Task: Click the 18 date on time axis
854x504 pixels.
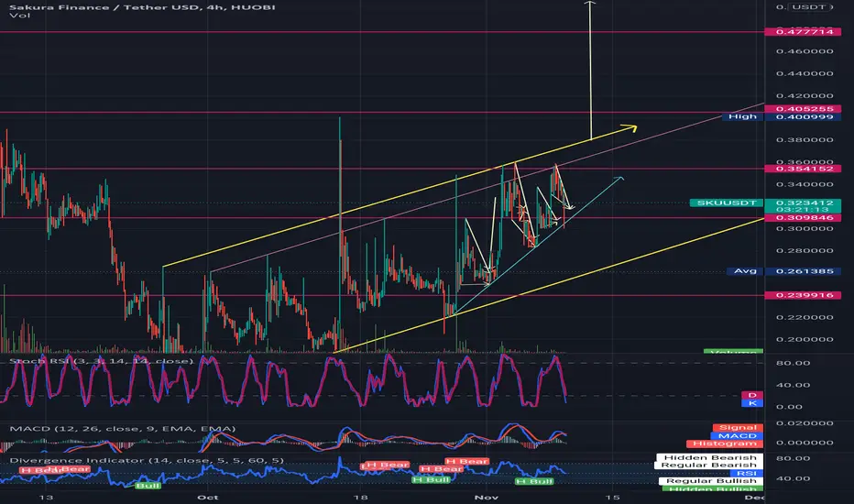Action: pyautogui.click(x=360, y=497)
